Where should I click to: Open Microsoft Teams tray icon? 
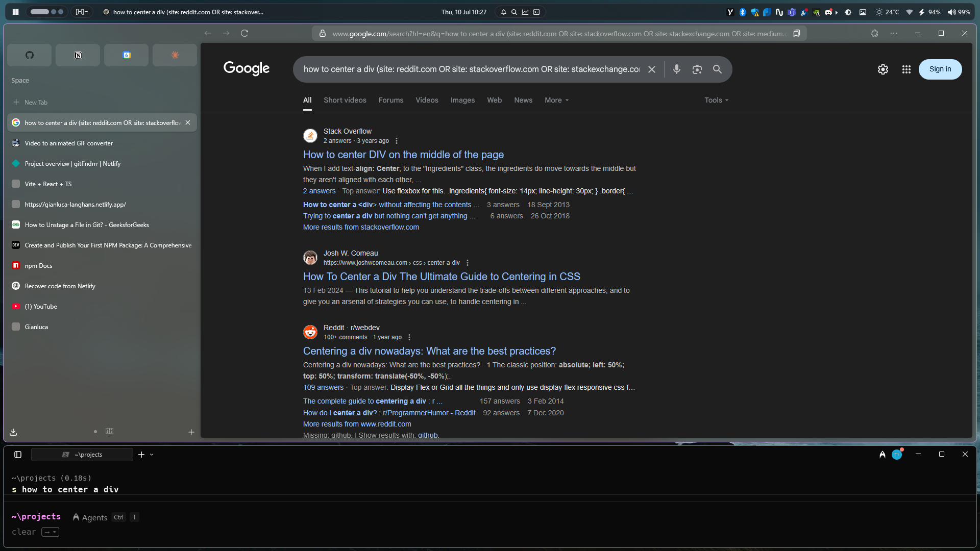pyautogui.click(x=792, y=12)
